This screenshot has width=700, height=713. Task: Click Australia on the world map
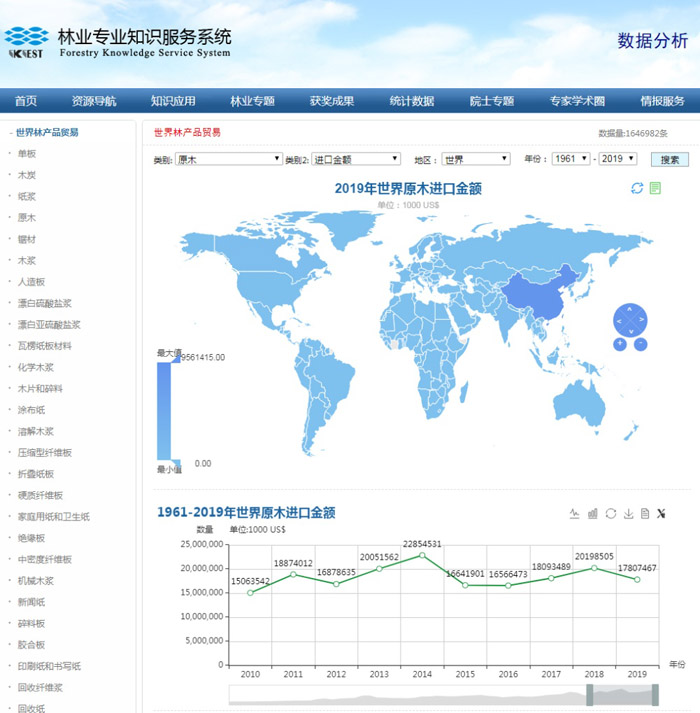[579, 405]
